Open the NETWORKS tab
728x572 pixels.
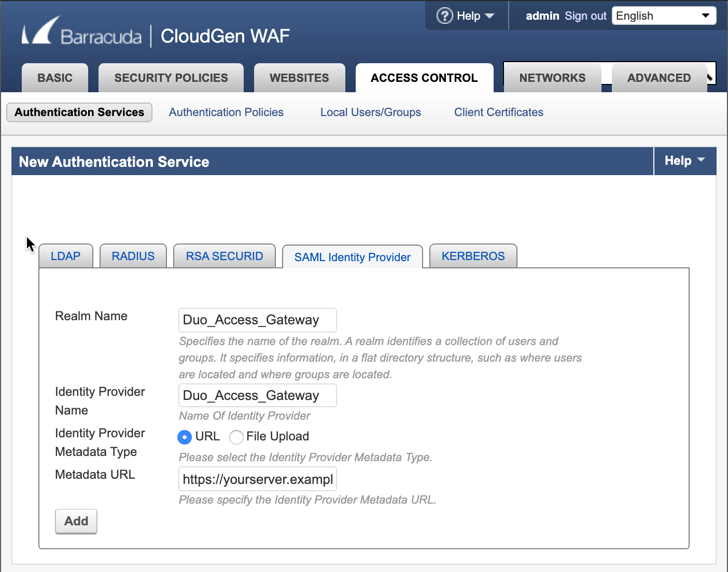552,78
